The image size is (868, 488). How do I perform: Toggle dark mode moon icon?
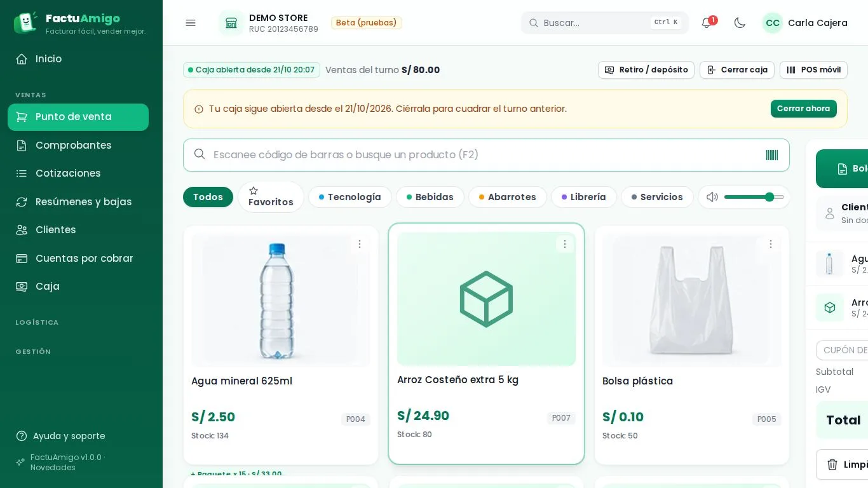(x=740, y=23)
